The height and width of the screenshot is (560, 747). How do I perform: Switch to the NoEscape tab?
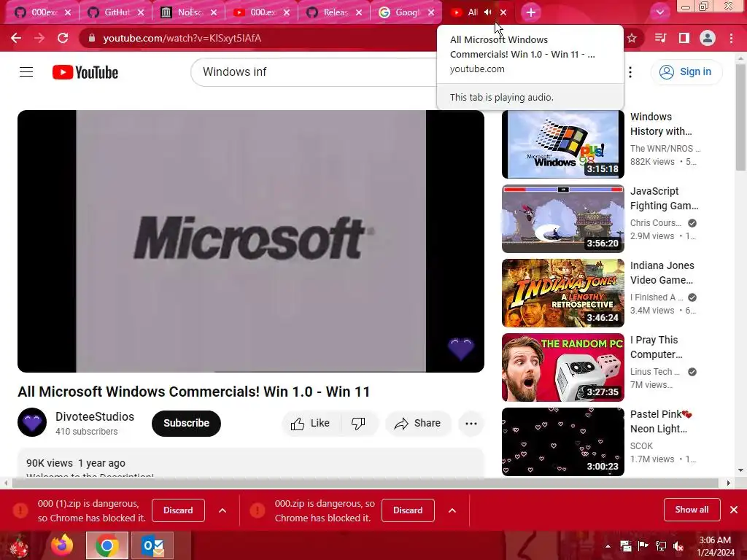point(189,12)
